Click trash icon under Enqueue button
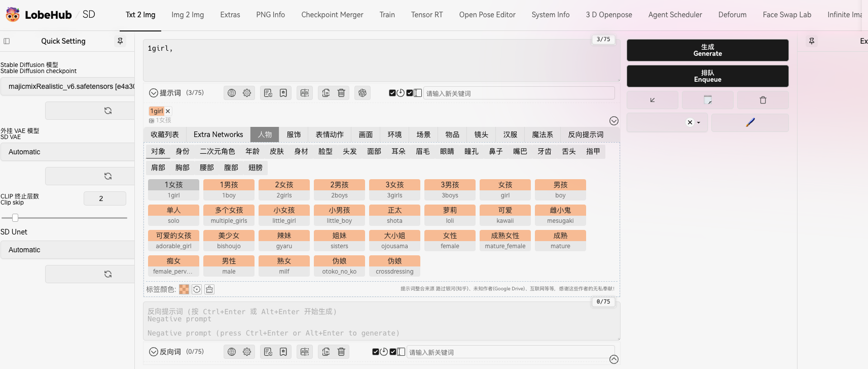Screen dimensions: 868x369 pyautogui.click(x=763, y=100)
